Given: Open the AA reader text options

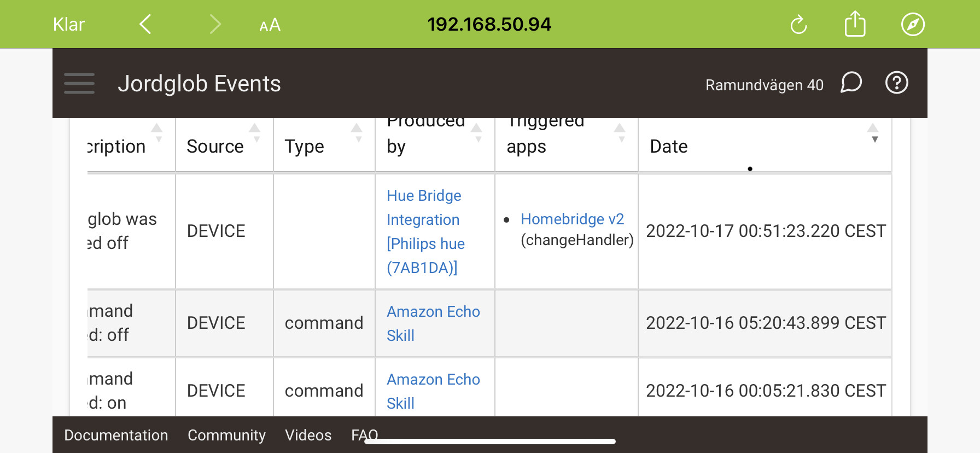Looking at the screenshot, I should click(270, 25).
